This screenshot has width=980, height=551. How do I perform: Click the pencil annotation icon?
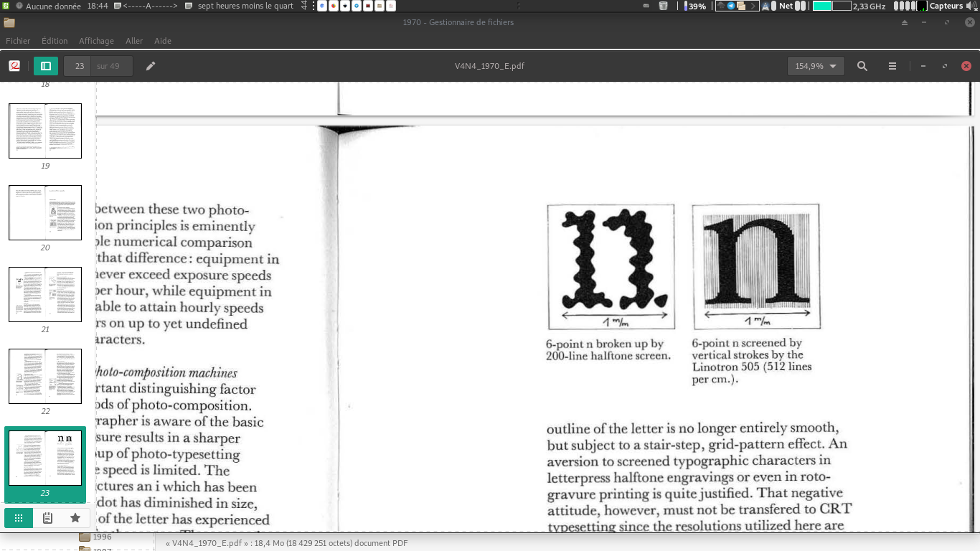coord(151,66)
